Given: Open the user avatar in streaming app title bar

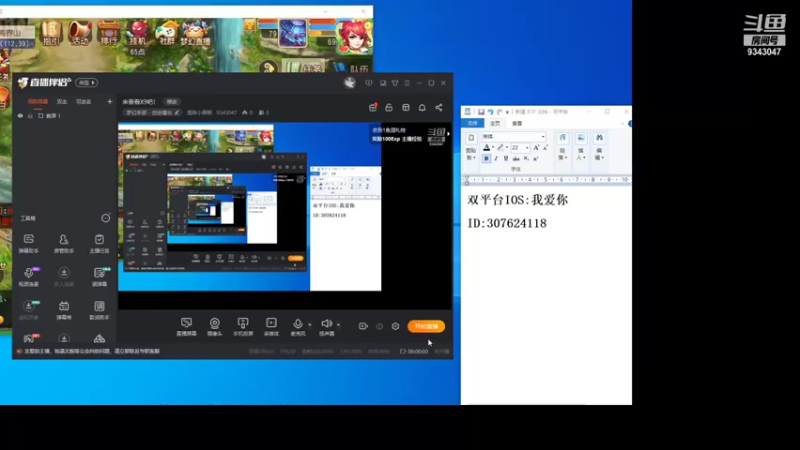Looking at the screenshot, I should click(349, 83).
